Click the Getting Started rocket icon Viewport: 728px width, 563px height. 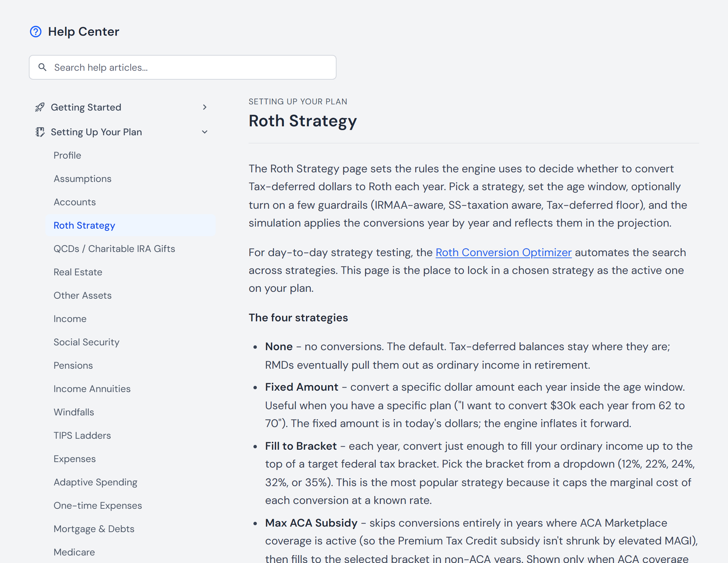click(40, 107)
